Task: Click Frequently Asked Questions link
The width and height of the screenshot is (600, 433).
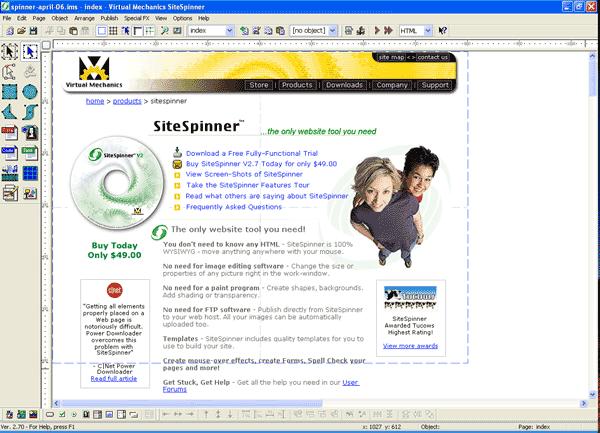Action: (x=234, y=207)
